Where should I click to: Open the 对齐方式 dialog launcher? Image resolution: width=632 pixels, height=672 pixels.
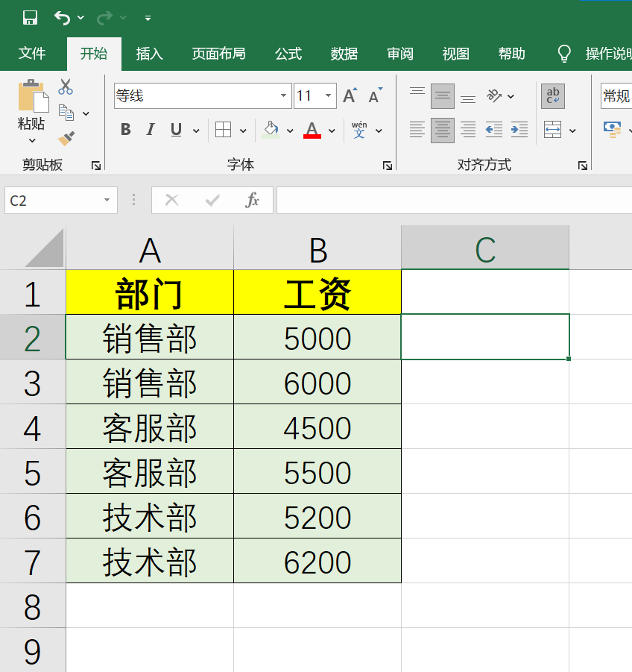coord(582,166)
